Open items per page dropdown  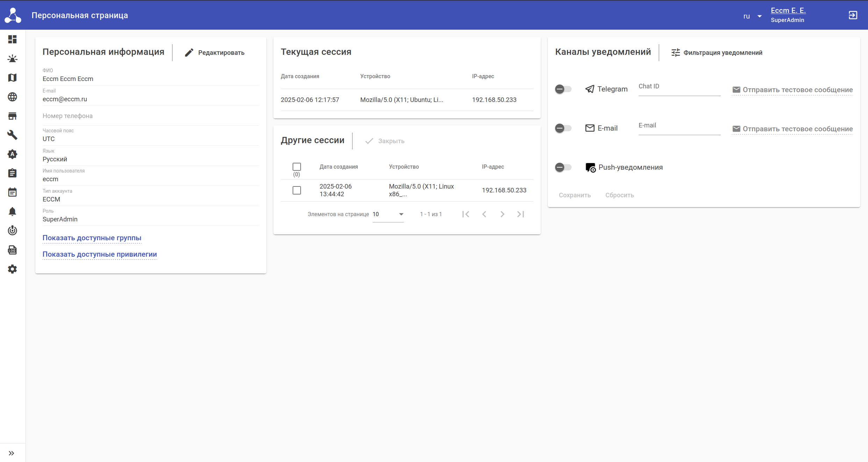[388, 214]
